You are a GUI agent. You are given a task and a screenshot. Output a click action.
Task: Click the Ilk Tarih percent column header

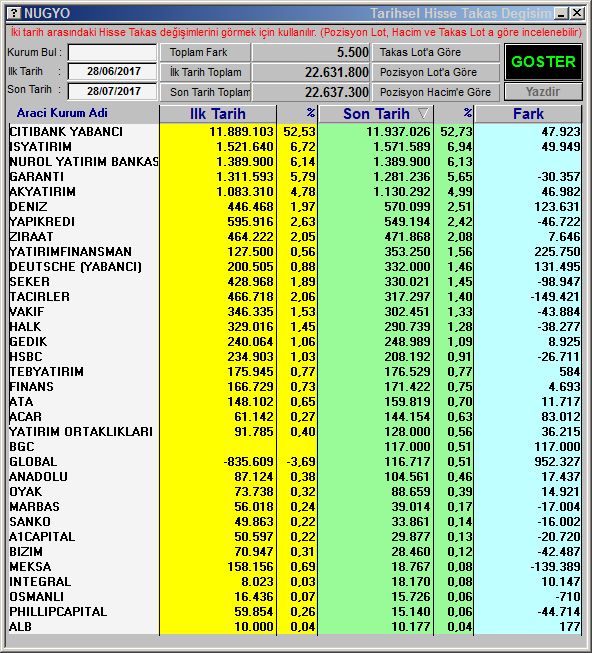[297, 114]
